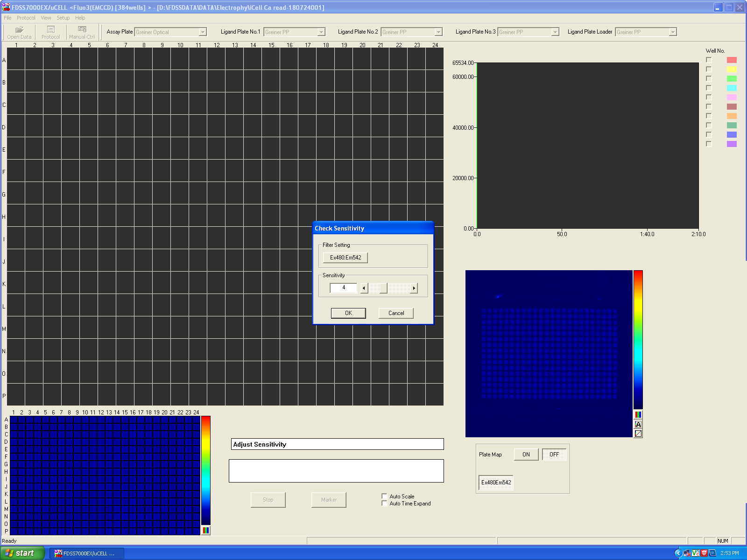This screenshot has height=560, width=747.
Task: Open the View menu
Action: (46, 18)
